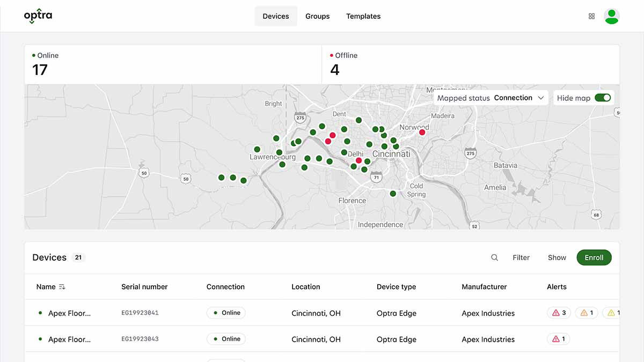Click the warning alert badge on Apex Floor row
The width and height of the screenshot is (644, 362).
click(586, 313)
